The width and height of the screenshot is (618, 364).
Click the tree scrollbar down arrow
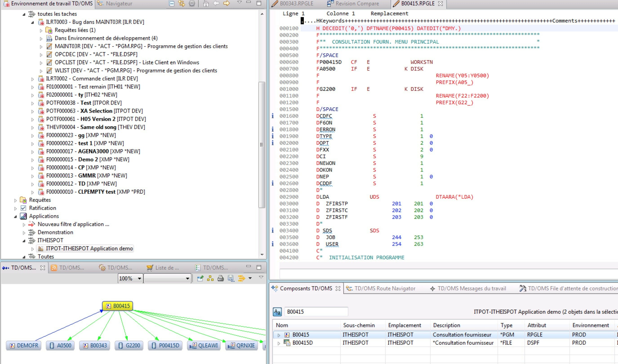262,255
